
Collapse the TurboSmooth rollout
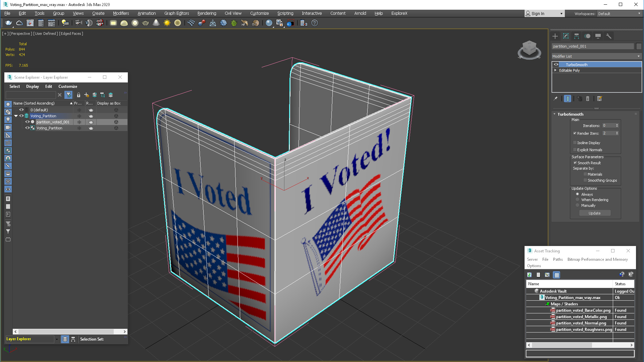(554, 114)
